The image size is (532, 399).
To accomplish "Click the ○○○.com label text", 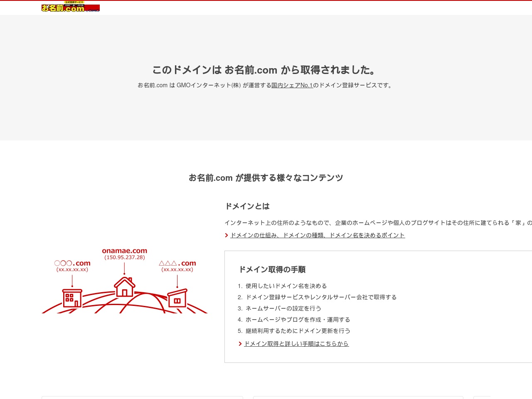I will (72, 263).
